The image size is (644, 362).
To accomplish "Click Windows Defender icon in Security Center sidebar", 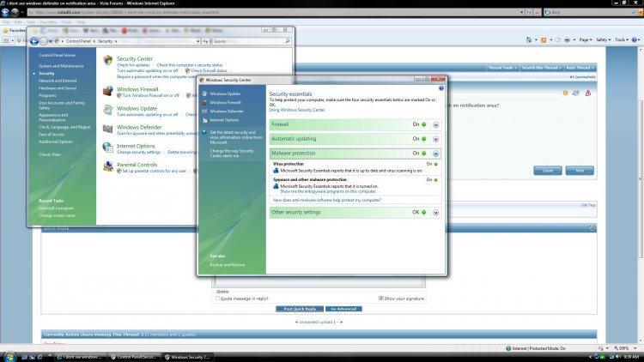I will pos(204,112).
